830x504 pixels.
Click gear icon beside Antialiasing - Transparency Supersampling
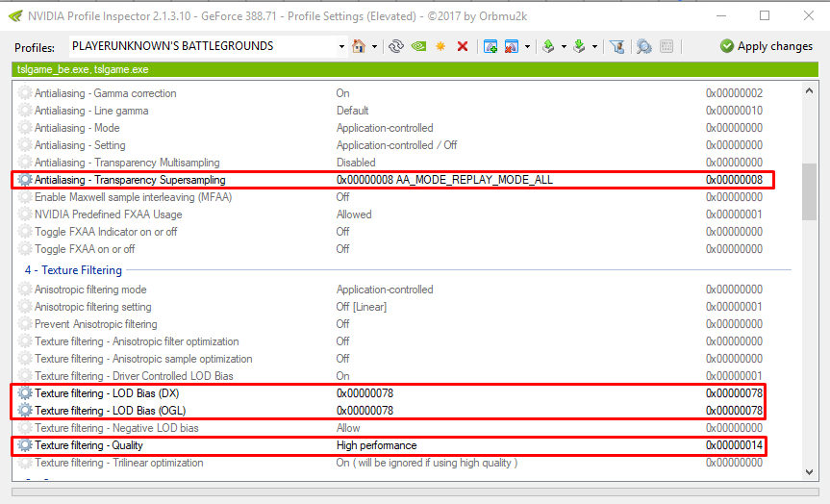click(x=25, y=180)
